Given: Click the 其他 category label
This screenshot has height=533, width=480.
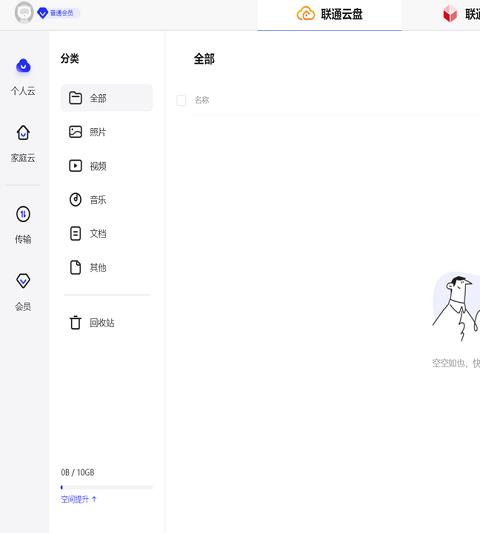Looking at the screenshot, I should coord(98,268).
